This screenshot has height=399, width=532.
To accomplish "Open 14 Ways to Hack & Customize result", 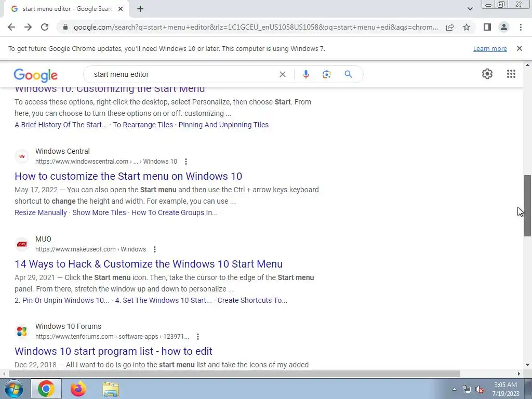I will [x=149, y=264].
